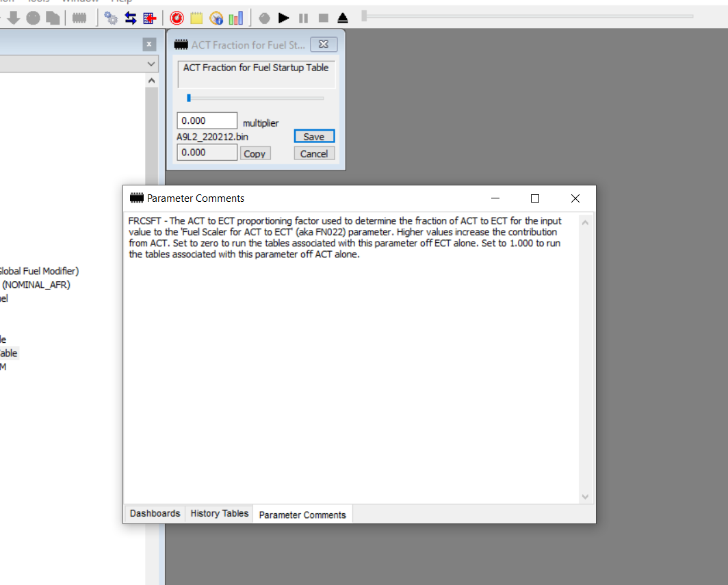Click the gears acquisition settings toolbar icon
The width and height of the screenshot is (728, 585).
coord(111,18)
